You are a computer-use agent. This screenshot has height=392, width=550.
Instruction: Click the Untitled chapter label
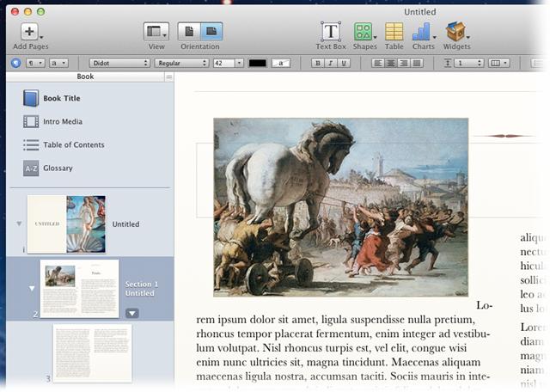[126, 224]
